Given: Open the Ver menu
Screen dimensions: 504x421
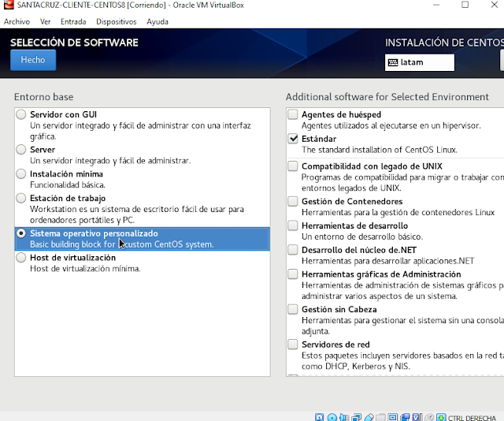Looking at the screenshot, I should click(46, 21).
